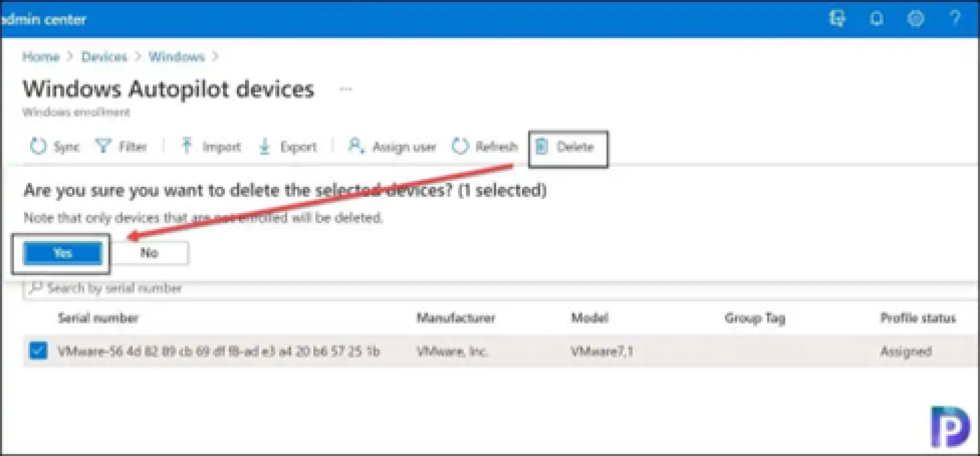Viewport: 980px width, 456px height.
Task: Focus the Search by serial number field
Action: 500,289
